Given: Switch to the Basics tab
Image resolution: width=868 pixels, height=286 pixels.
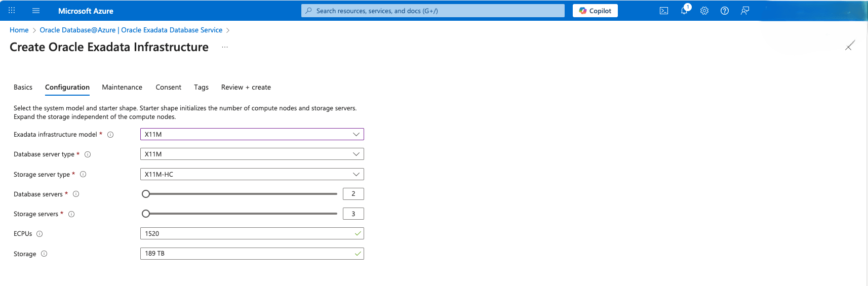Looking at the screenshot, I should coord(23,87).
